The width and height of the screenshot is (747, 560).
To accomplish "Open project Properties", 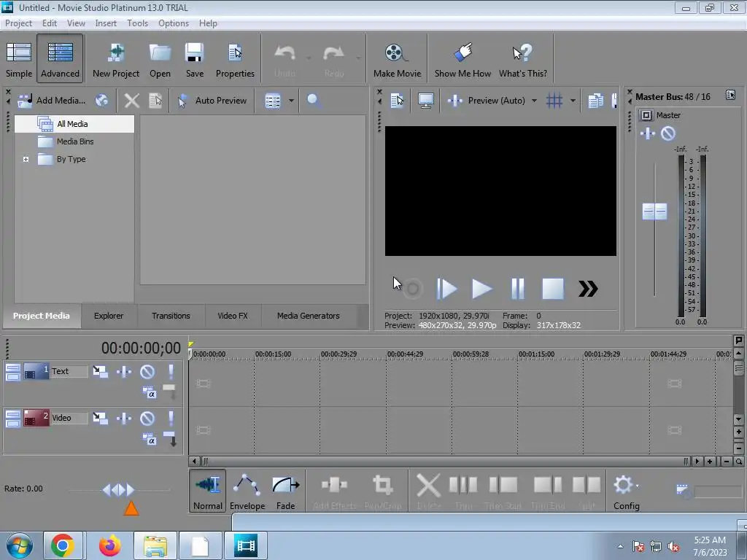I will click(x=235, y=60).
